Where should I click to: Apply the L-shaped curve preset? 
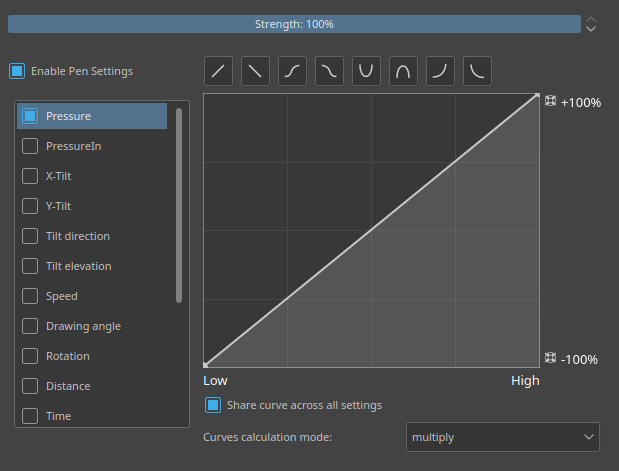477,71
